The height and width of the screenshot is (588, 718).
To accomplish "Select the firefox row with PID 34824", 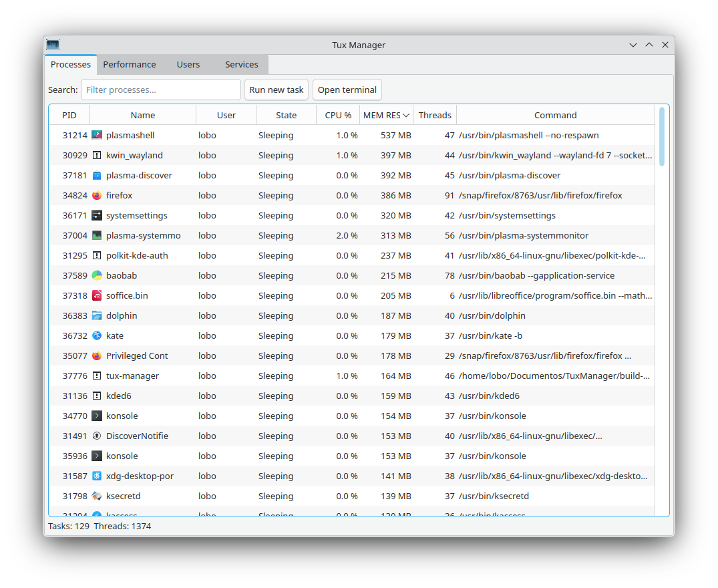I will point(352,196).
